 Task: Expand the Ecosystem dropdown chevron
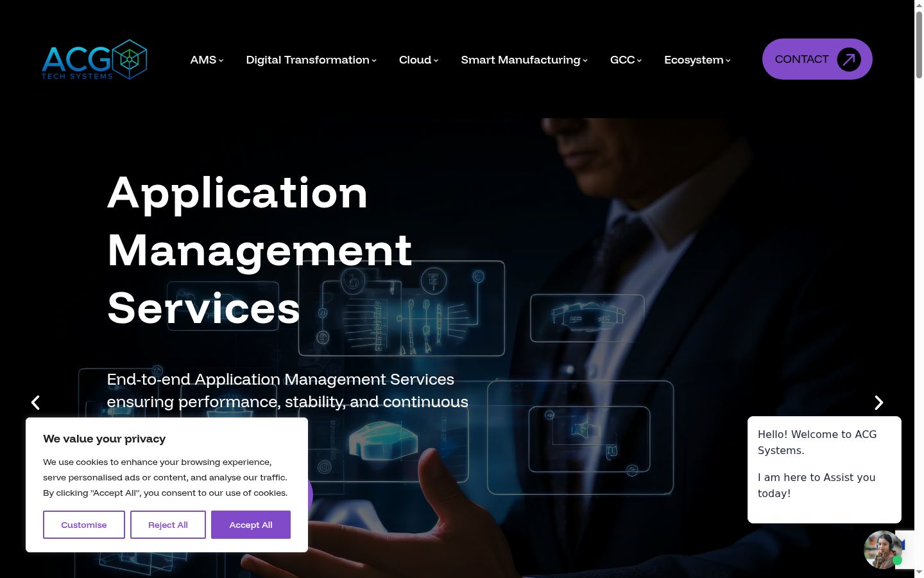728,60
